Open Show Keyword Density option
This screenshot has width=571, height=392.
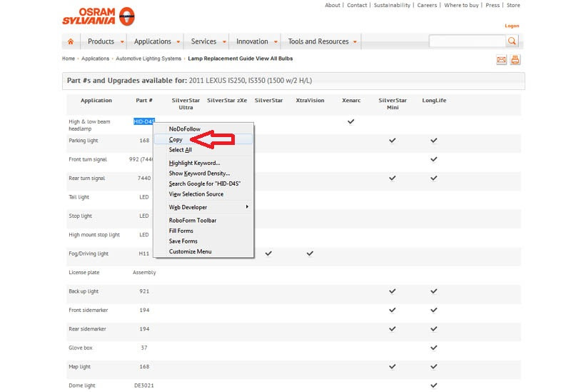203,174
